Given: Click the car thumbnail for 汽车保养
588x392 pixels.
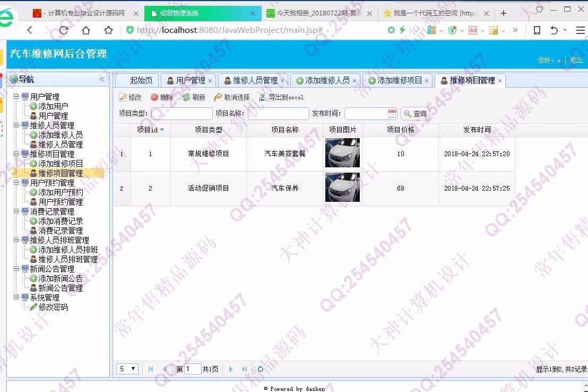Looking at the screenshot, I should pyautogui.click(x=342, y=187).
